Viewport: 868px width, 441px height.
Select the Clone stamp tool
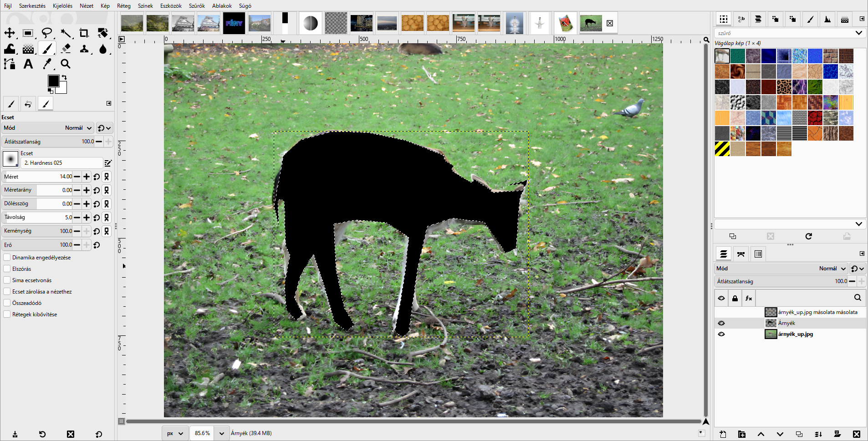(x=84, y=49)
